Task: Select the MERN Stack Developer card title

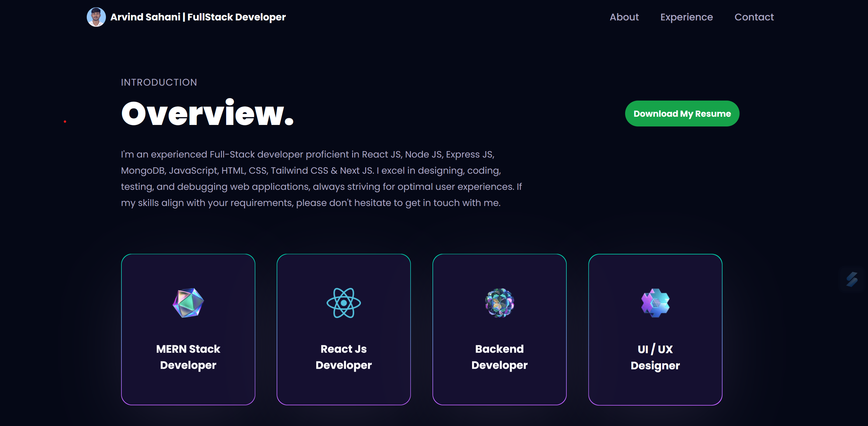Action: 188,357
